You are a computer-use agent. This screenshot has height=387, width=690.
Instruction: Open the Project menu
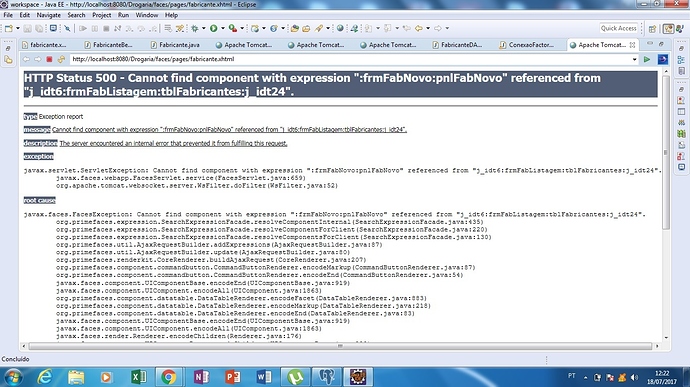pyautogui.click(x=102, y=15)
